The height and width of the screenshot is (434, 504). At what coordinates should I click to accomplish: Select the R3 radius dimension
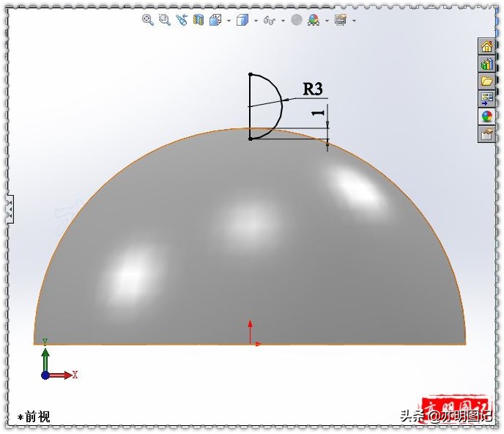[x=313, y=89]
